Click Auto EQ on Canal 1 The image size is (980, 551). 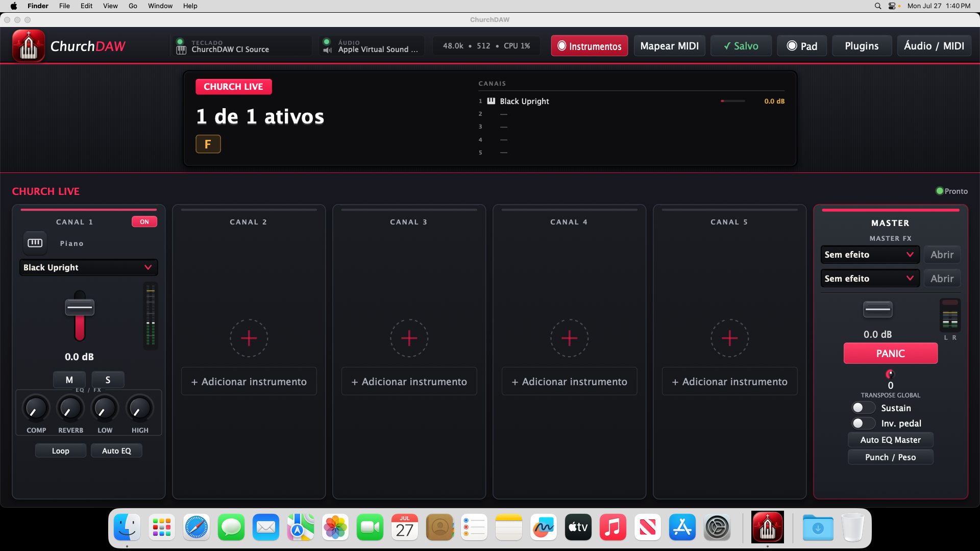click(x=116, y=450)
